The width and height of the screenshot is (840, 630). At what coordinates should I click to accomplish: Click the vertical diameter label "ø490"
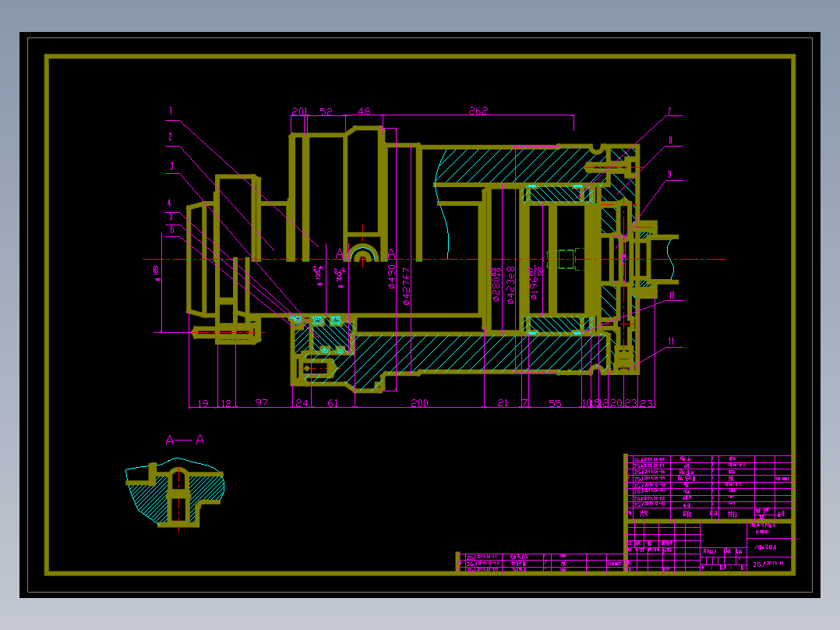[392, 276]
